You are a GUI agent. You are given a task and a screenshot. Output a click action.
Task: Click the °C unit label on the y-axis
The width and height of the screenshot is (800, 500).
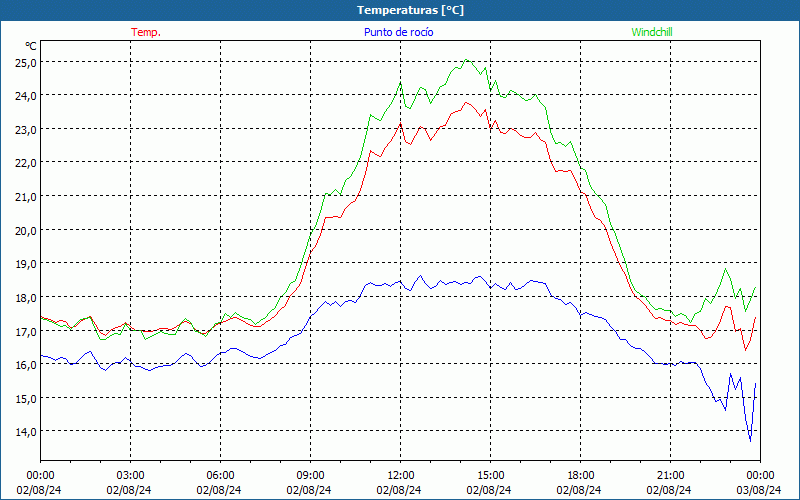31,46
